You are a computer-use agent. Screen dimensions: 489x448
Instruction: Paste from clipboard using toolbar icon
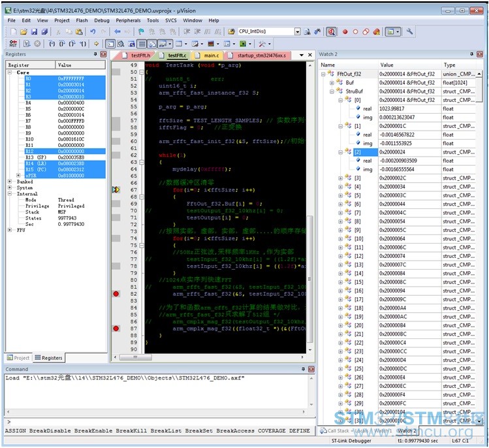tap(79, 32)
